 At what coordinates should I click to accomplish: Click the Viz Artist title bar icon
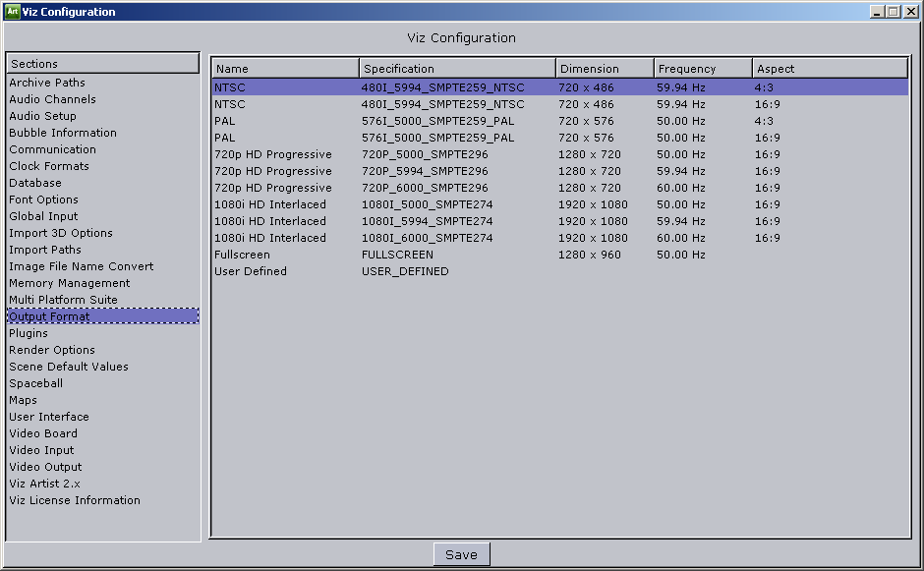coord(13,12)
